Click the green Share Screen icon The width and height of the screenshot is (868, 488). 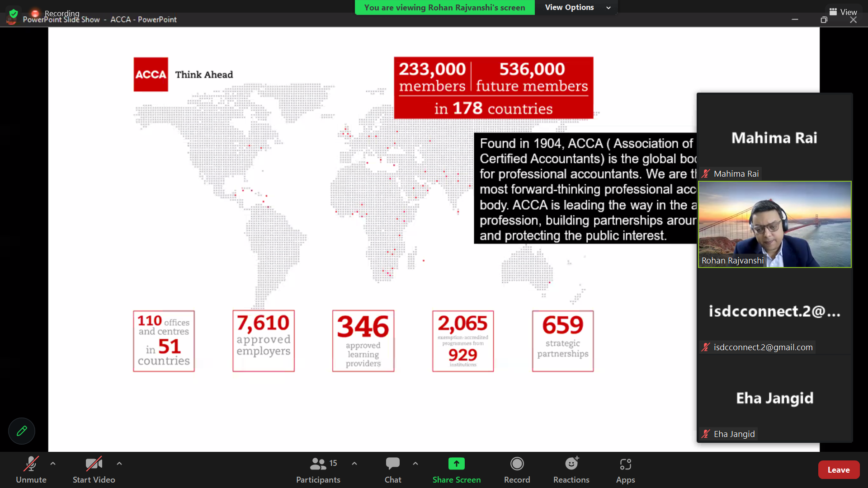[456, 464]
